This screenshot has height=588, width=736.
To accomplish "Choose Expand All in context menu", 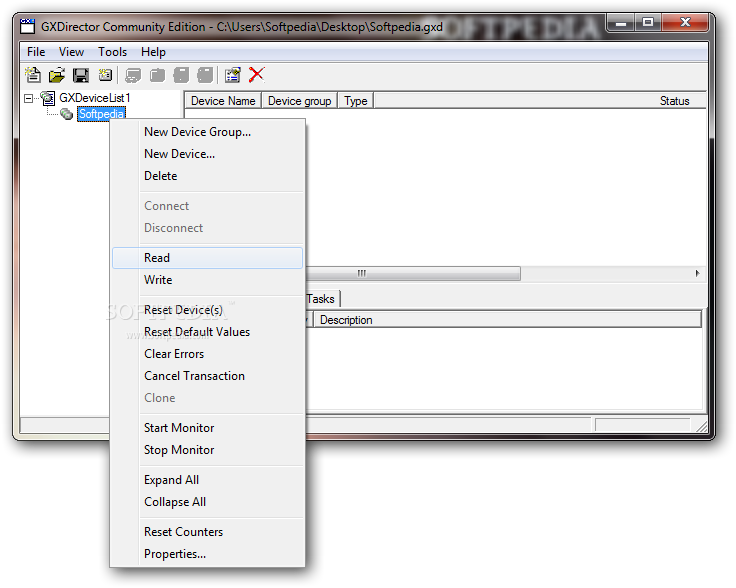I will (x=207, y=481).
